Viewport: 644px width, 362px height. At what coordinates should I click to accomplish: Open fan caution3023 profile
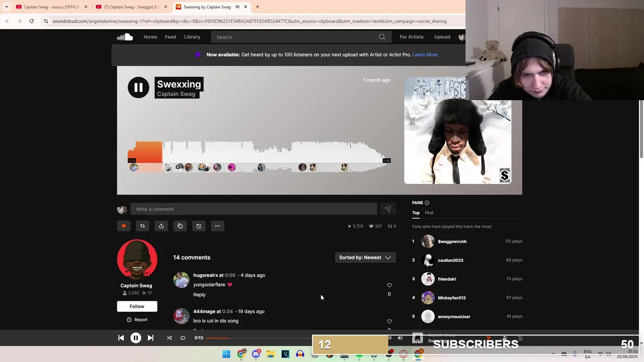[x=450, y=260]
